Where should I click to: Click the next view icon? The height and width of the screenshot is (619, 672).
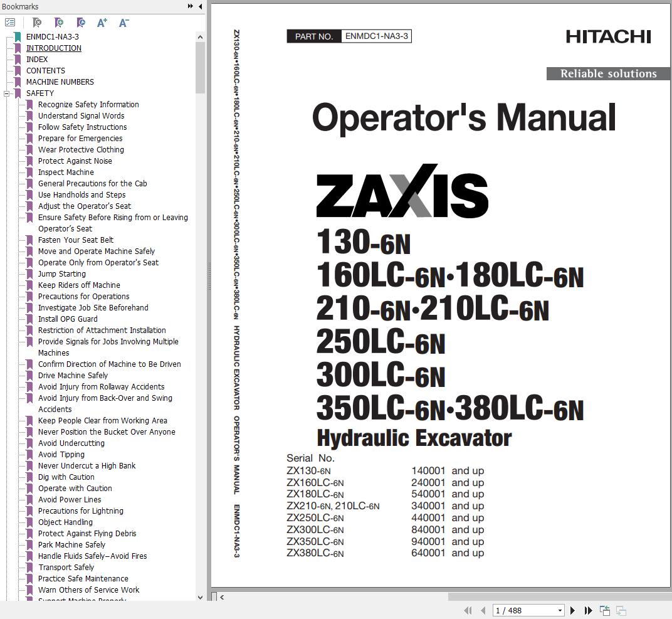(x=621, y=610)
